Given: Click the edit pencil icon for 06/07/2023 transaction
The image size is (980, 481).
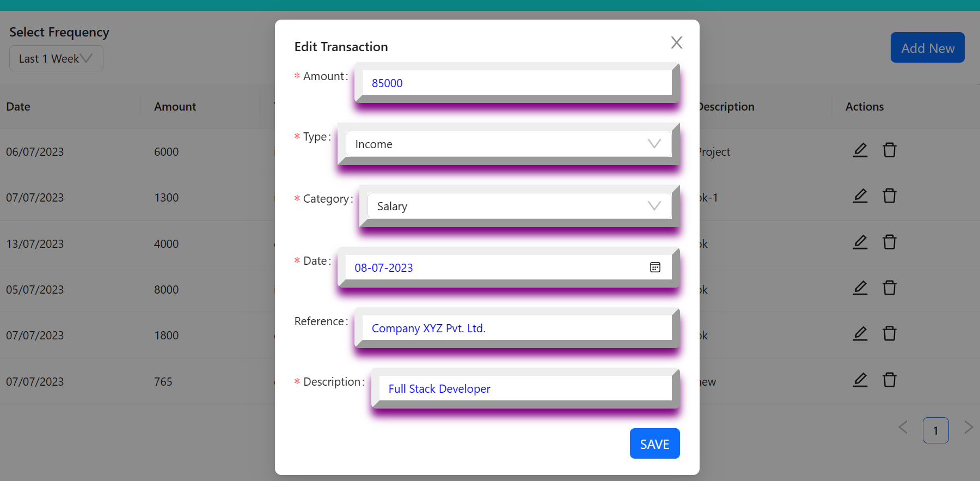Looking at the screenshot, I should 860,150.
